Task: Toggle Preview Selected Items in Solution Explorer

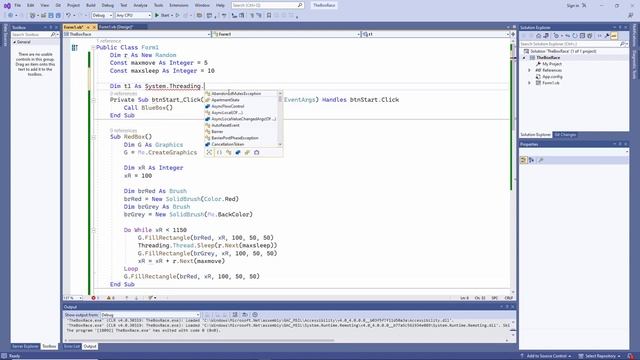Action: 614,36
